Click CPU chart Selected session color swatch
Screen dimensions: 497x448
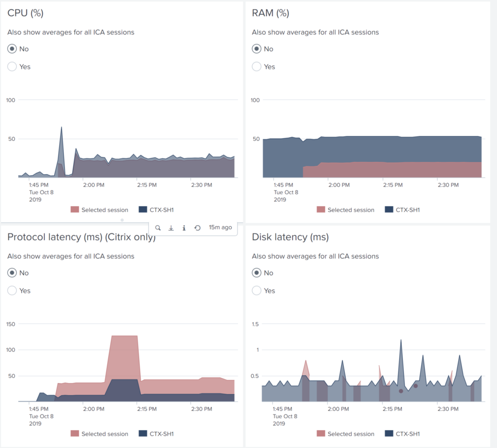75,210
